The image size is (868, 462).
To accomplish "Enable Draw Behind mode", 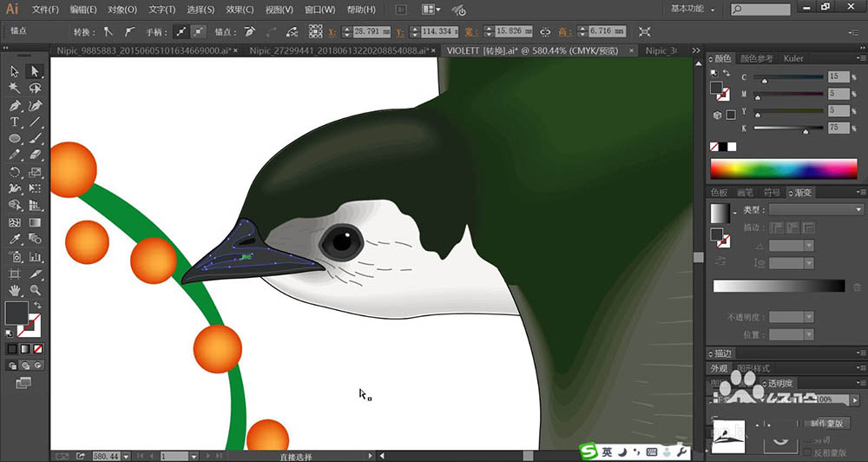I will (x=25, y=366).
